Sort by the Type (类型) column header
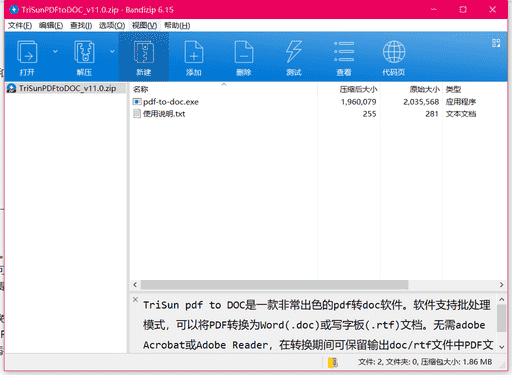The height and width of the screenshot is (375, 512). [453, 89]
